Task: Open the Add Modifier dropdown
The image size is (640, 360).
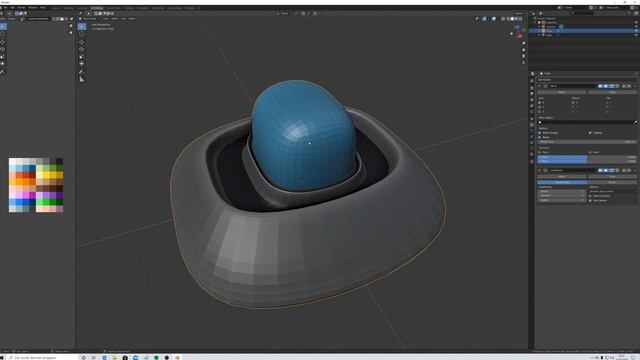Action: (x=587, y=80)
